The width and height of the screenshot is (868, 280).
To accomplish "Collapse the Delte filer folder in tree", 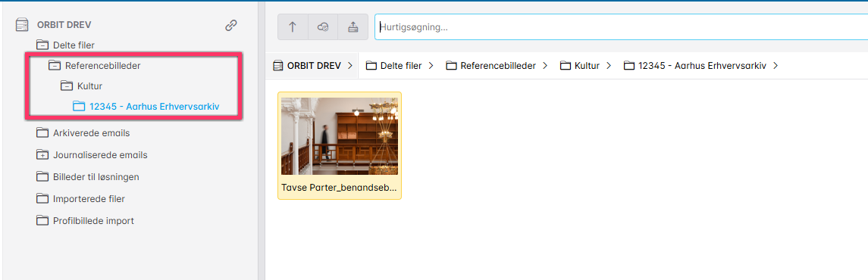I will [x=42, y=45].
